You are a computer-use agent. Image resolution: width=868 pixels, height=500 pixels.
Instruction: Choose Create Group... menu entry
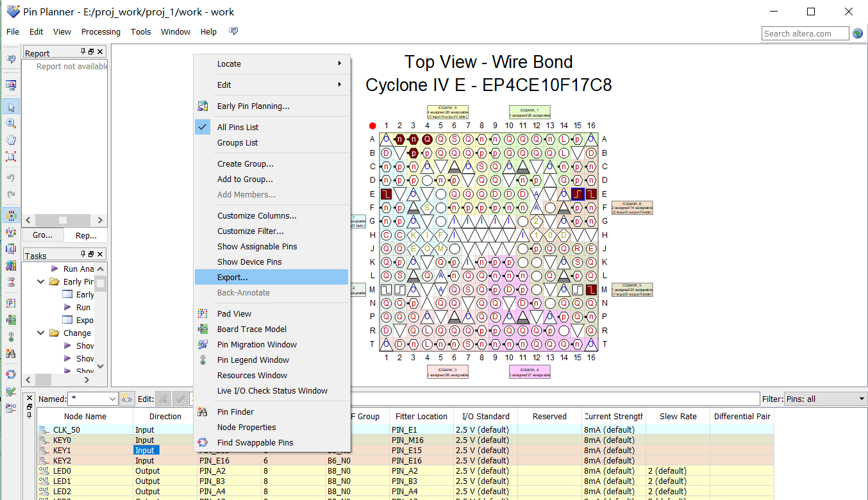tap(272, 163)
